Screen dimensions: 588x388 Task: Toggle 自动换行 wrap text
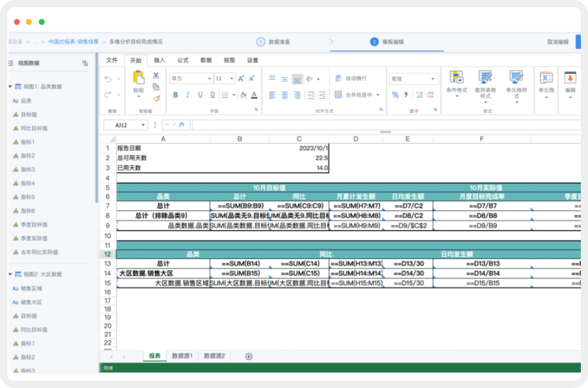(351, 78)
